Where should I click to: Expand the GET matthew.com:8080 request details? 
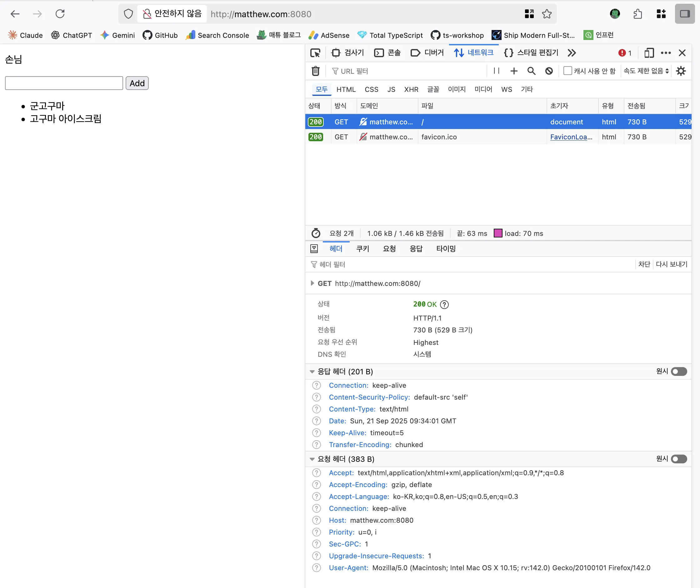tap(312, 283)
